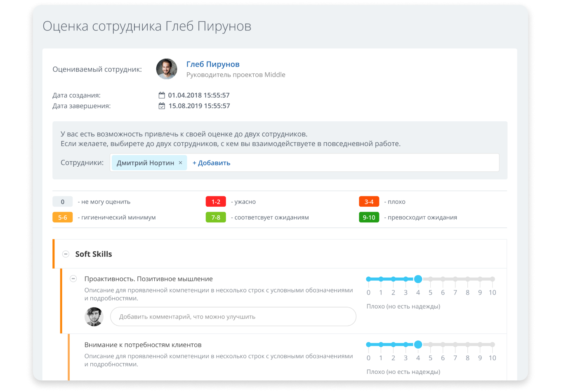Click Внимание к потребностям клиентов slider handle

418,345
